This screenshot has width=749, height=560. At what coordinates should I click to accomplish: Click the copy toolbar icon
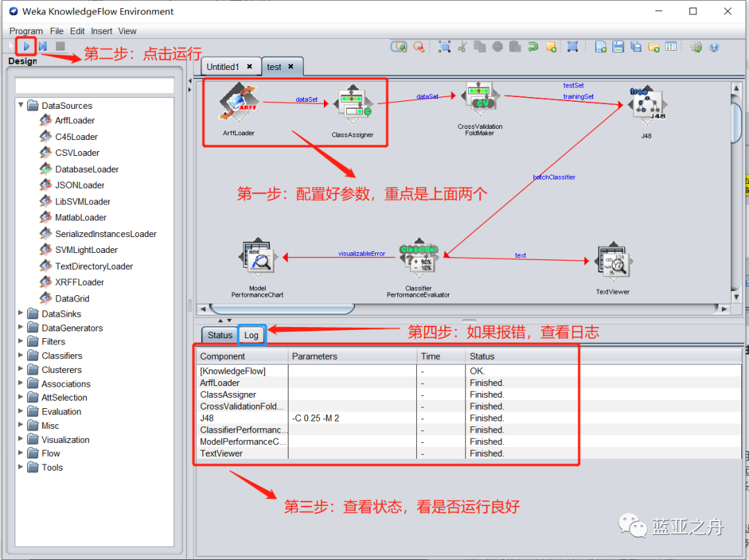480,46
